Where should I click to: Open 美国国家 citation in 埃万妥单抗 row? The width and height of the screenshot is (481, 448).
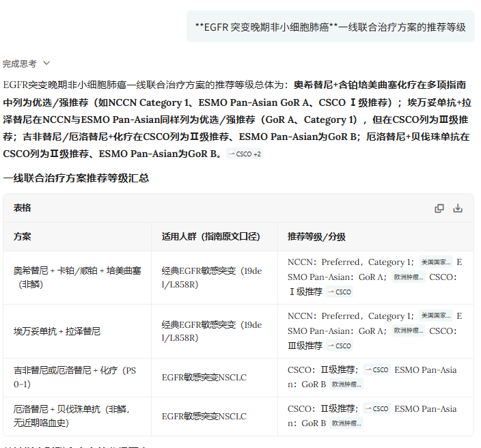pos(436,316)
